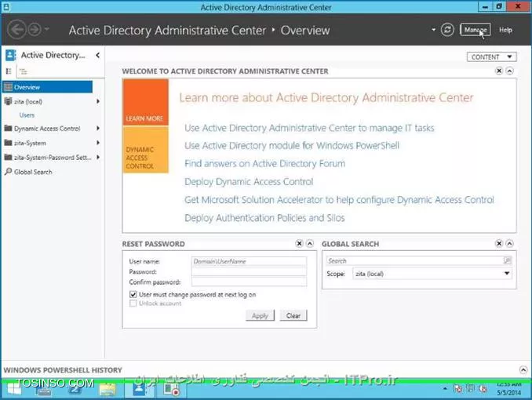The image size is (532, 400).
Task: Click the search magnifier icon in Global Search
Action: (x=507, y=260)
